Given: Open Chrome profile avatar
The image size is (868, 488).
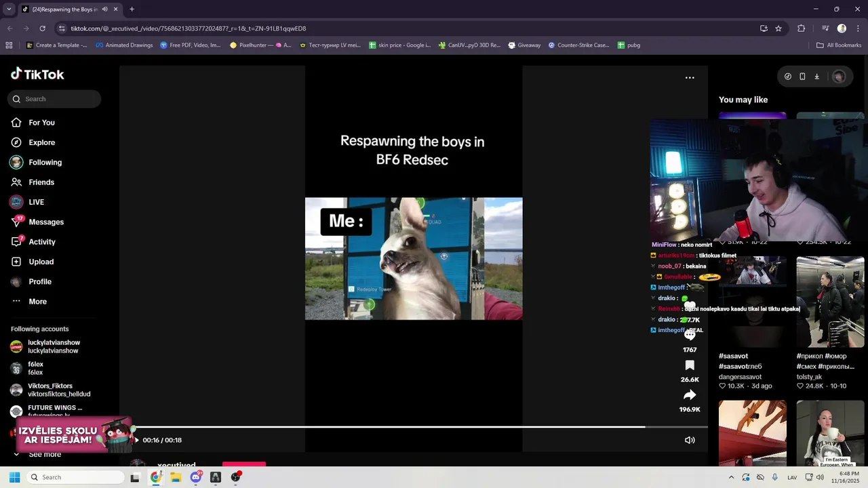Looking at the screenshot, I should tap(842, 28).
